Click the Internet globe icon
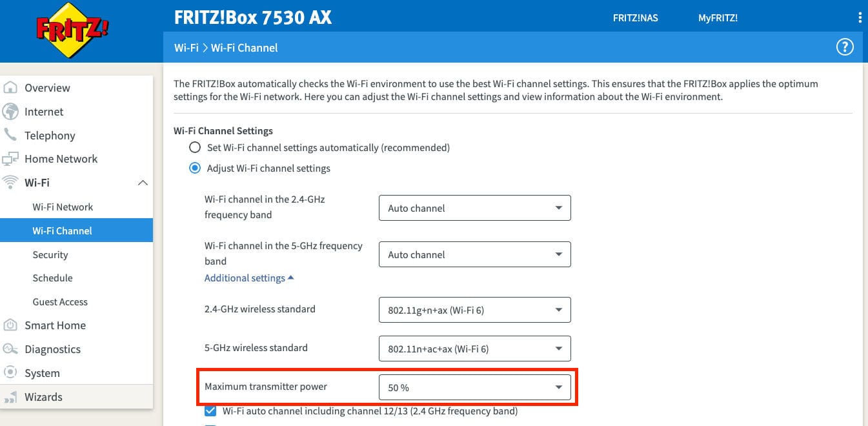The width and height of the screenshot is (868, 426). 10,112
